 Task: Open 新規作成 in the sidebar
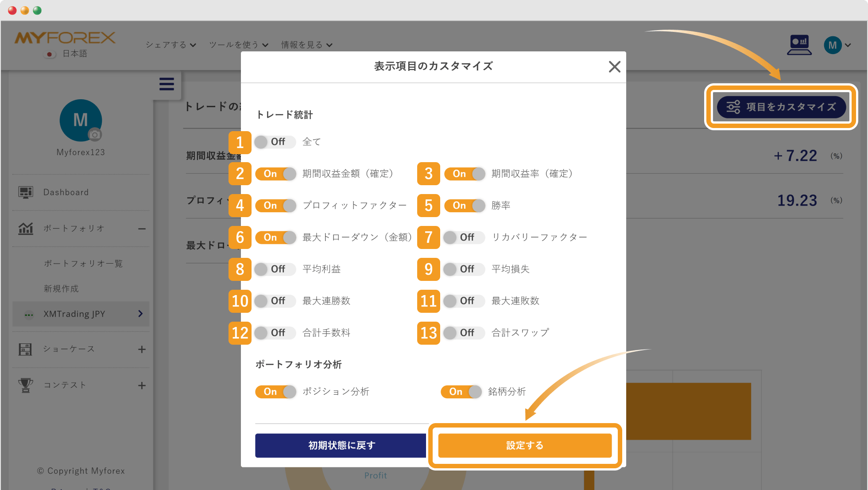pos(61,289)
